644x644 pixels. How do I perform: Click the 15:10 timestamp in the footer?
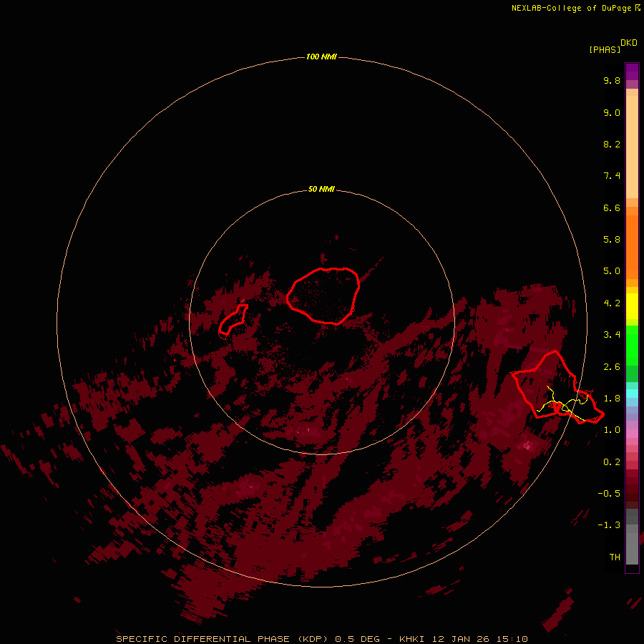(x=513, y=639)
